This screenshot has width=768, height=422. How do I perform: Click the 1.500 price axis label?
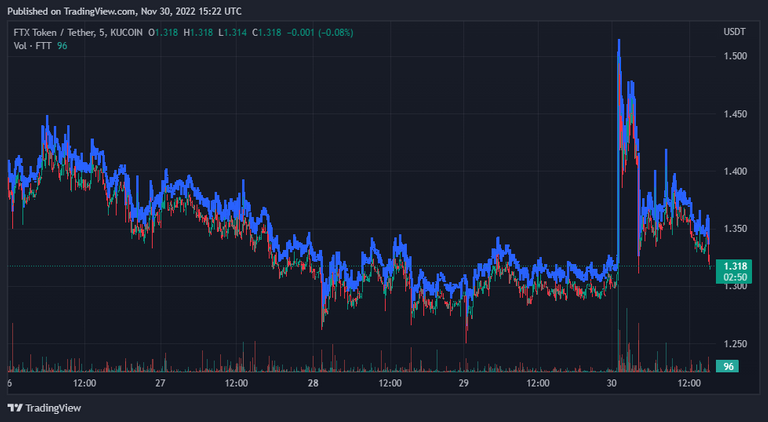735,56
